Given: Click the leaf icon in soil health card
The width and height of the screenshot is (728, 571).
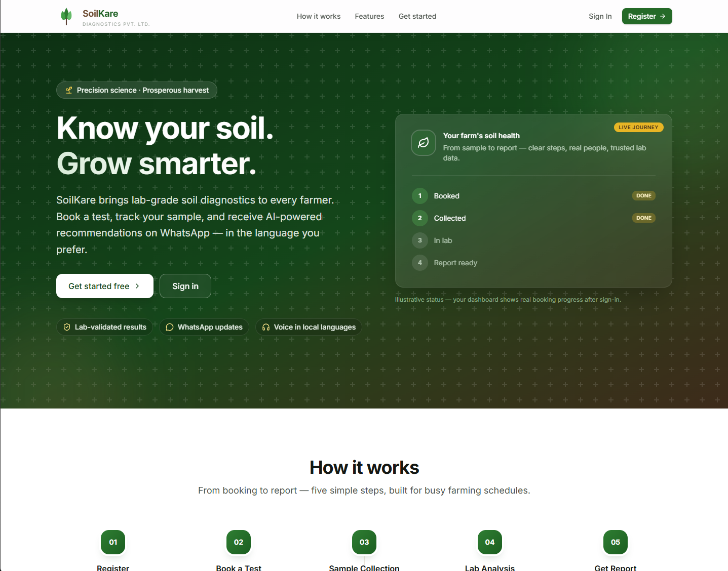Looking at the screenshot, I should (x=424, y=143).
